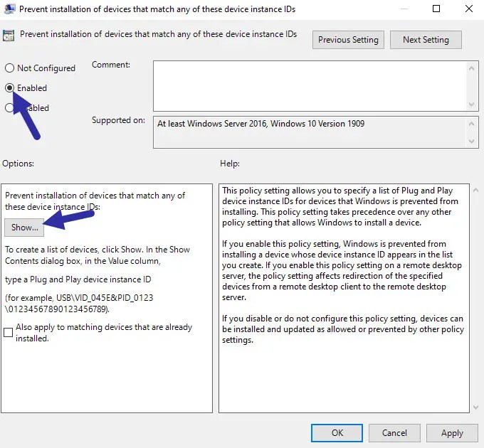Image resolution: width=484 pixels, height=448 pixels.
Task: Click the Help panel scroll-up arrow
Action: tap(475, 191)
